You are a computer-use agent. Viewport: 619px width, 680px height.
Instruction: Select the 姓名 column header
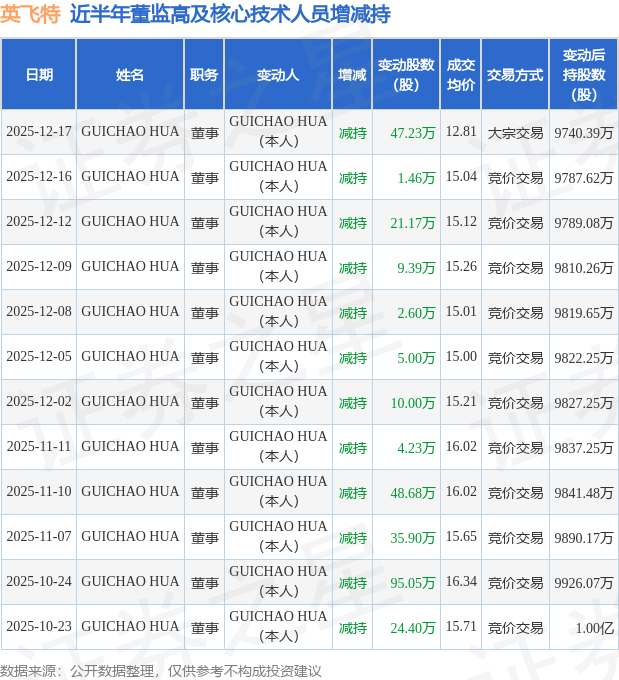pos(130,75)
